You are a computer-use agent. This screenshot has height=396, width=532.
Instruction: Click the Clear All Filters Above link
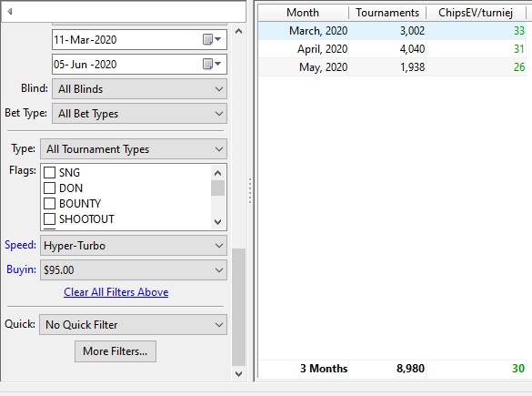tap(116, 292)
